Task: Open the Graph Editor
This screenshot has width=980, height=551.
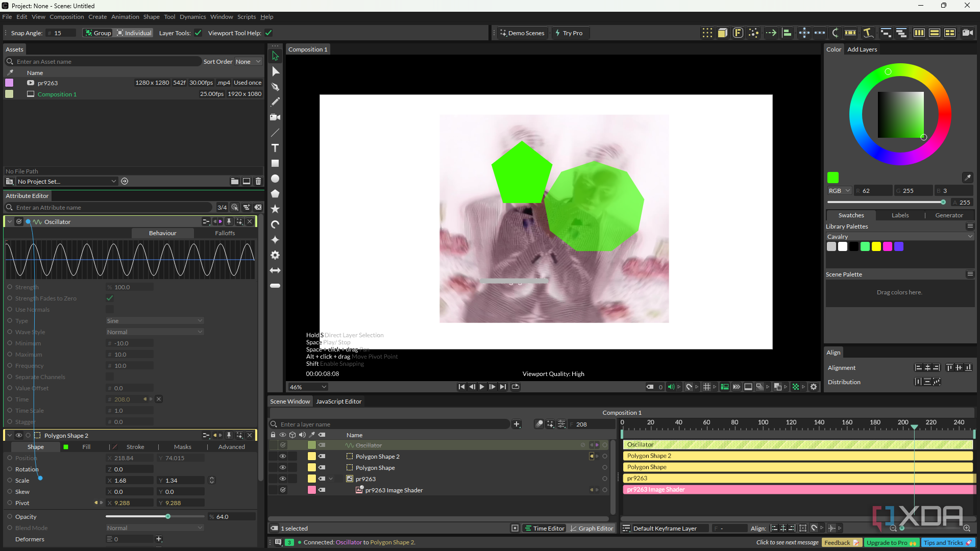Action: pyautogui.click(x=592, y=528)
